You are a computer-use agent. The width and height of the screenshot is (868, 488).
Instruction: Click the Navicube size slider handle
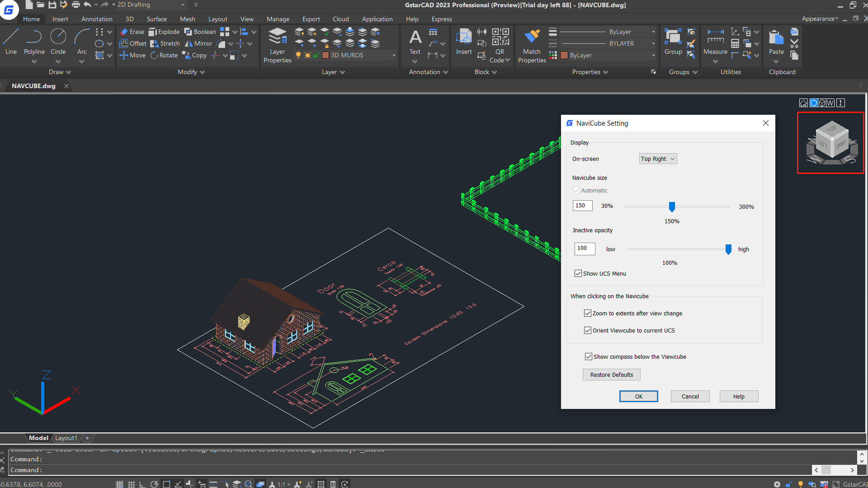[x=672, y=206]
